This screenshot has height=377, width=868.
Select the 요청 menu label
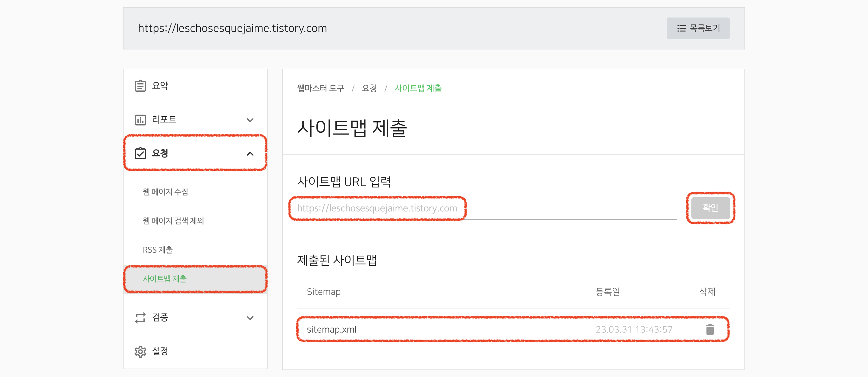tap(160, 153)
